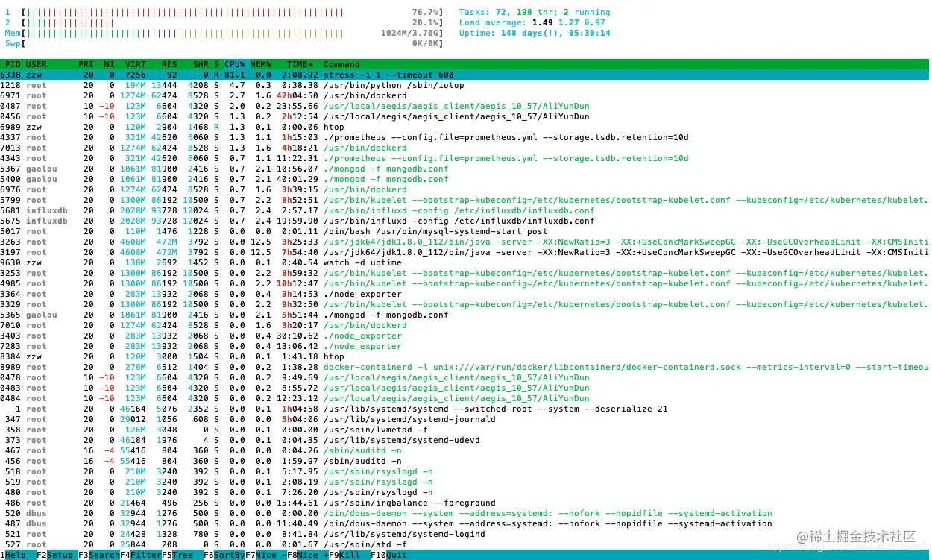Click the RES column header
This screenshot has height=560, width=932.
pyautogui.click(x=169, y=64)
